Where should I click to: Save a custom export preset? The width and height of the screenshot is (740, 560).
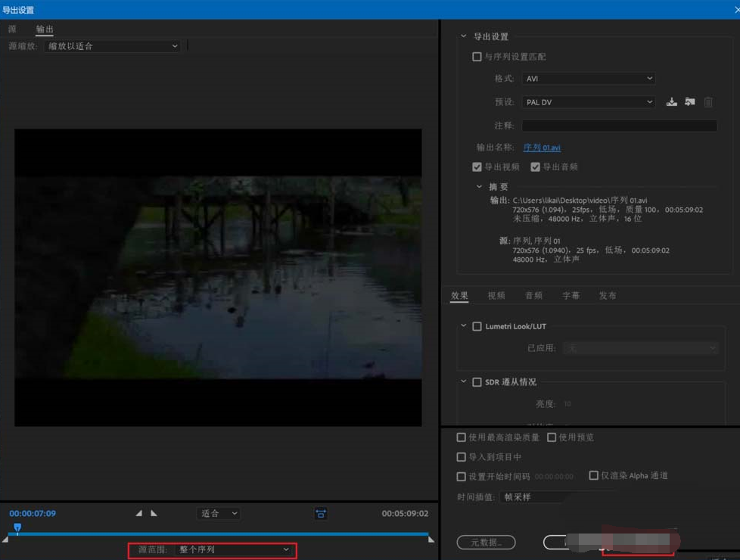coord(671,101)
